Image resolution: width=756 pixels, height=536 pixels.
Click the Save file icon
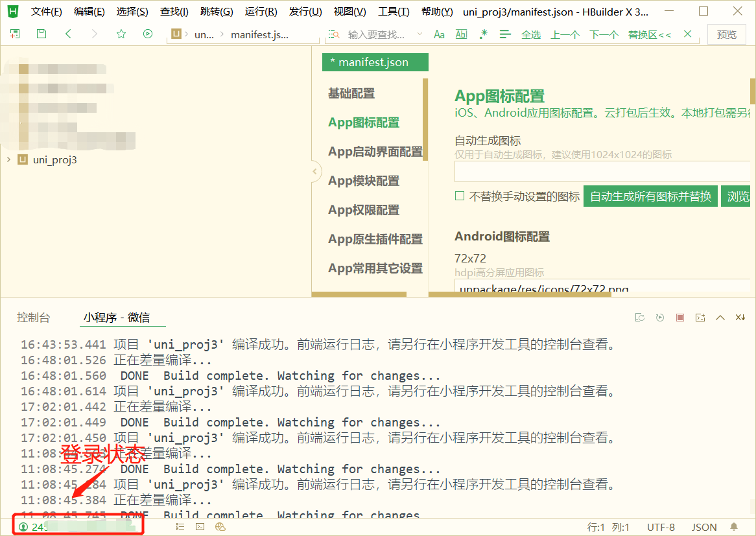41,34
